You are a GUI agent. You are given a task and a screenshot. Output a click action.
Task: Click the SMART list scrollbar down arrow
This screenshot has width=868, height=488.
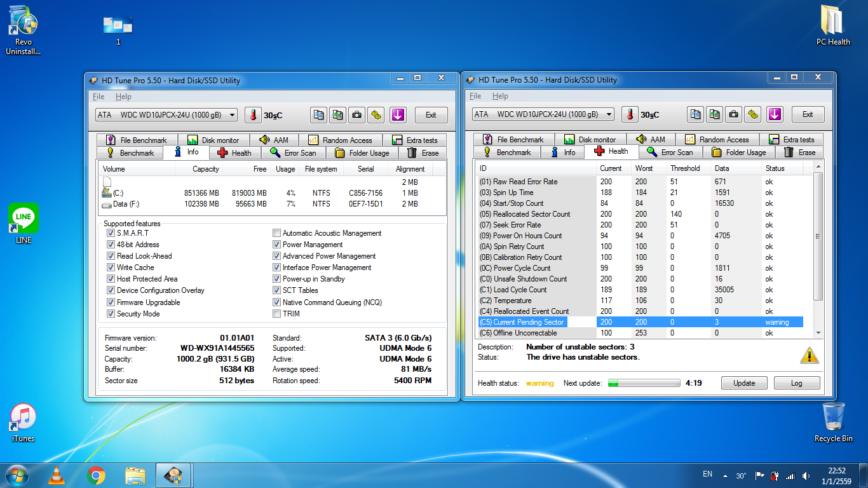click(818, 332)
